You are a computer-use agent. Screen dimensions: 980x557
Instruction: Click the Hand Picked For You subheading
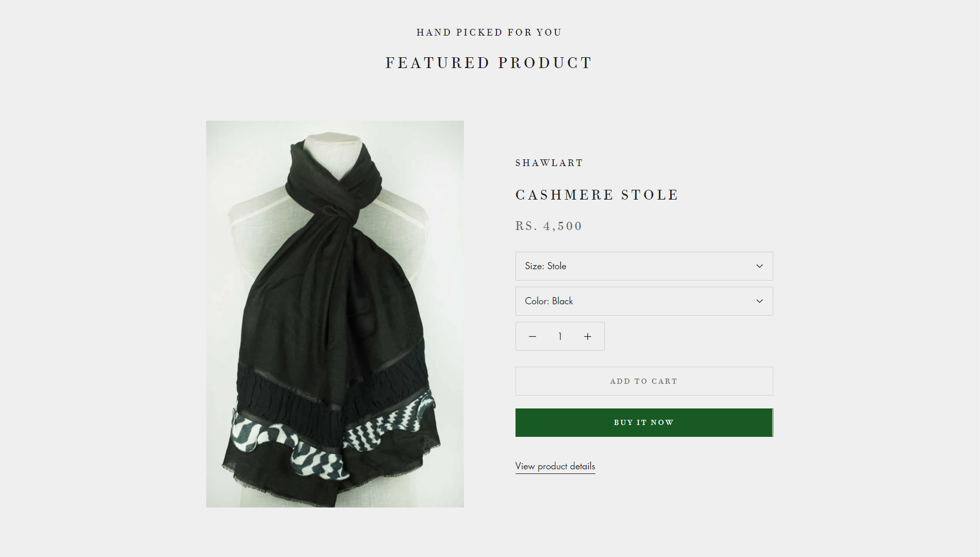(x=489, y=32)
